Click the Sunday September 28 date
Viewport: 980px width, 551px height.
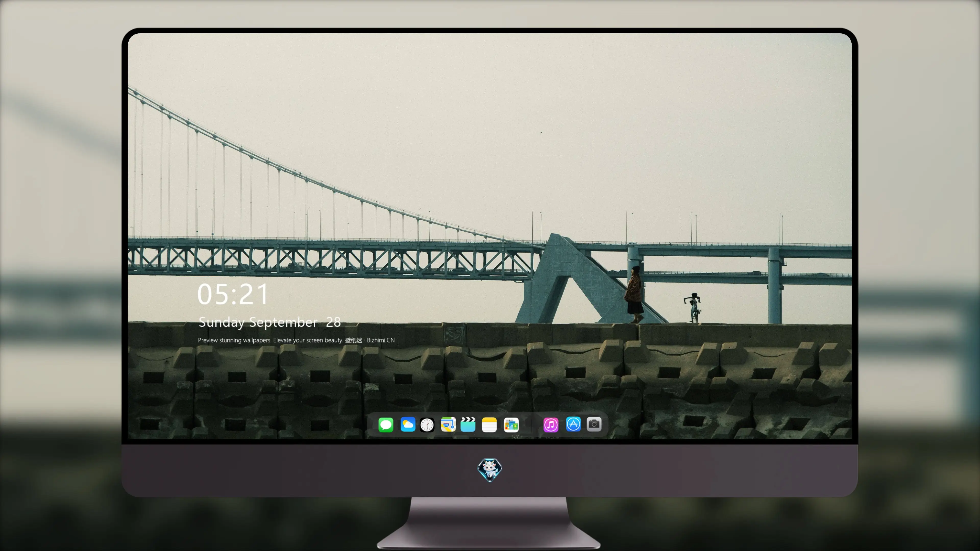270,322
